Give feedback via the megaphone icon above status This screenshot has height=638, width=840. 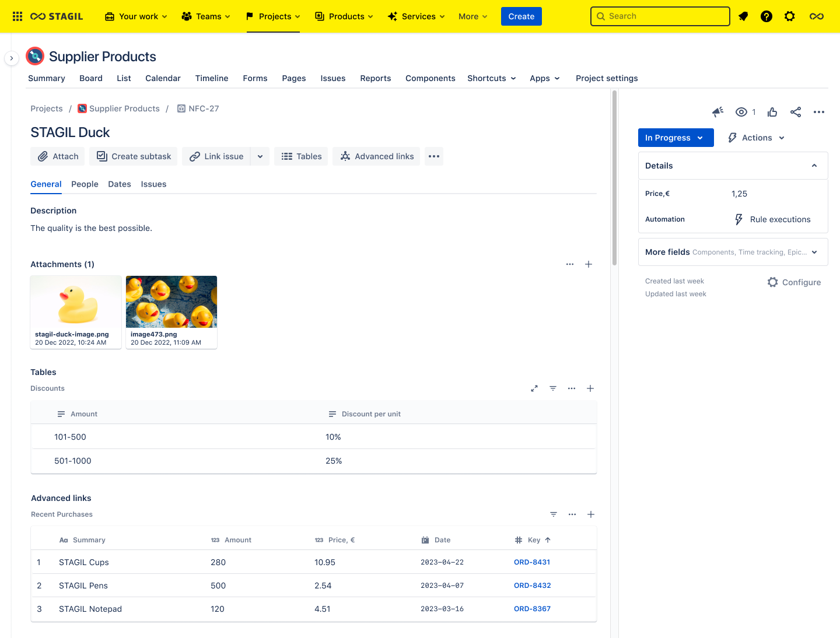point(718,112)
